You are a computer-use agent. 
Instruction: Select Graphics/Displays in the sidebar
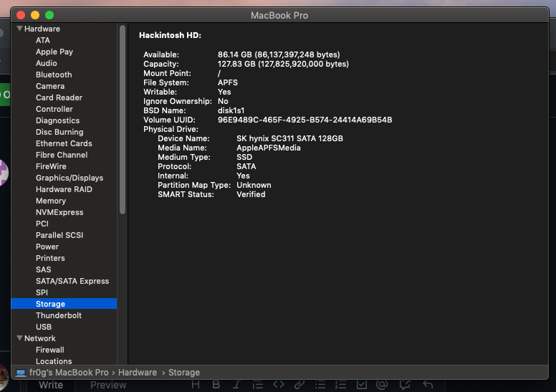(69, 178)
